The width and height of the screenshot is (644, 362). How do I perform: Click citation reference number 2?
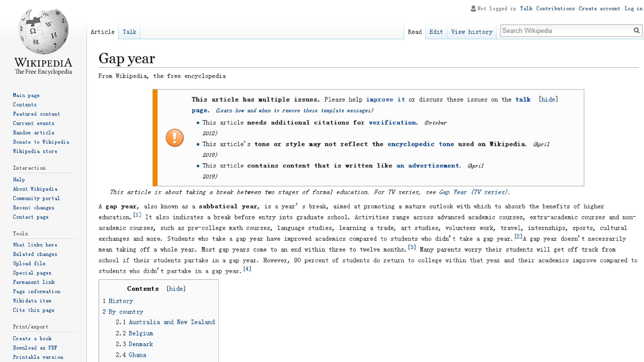(518, 236)
